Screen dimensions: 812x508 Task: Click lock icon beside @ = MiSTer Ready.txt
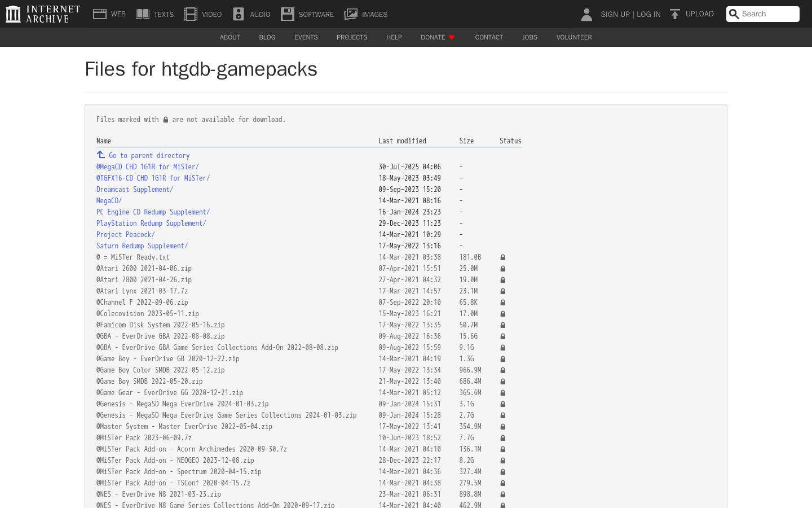click(x=503, y=257)
